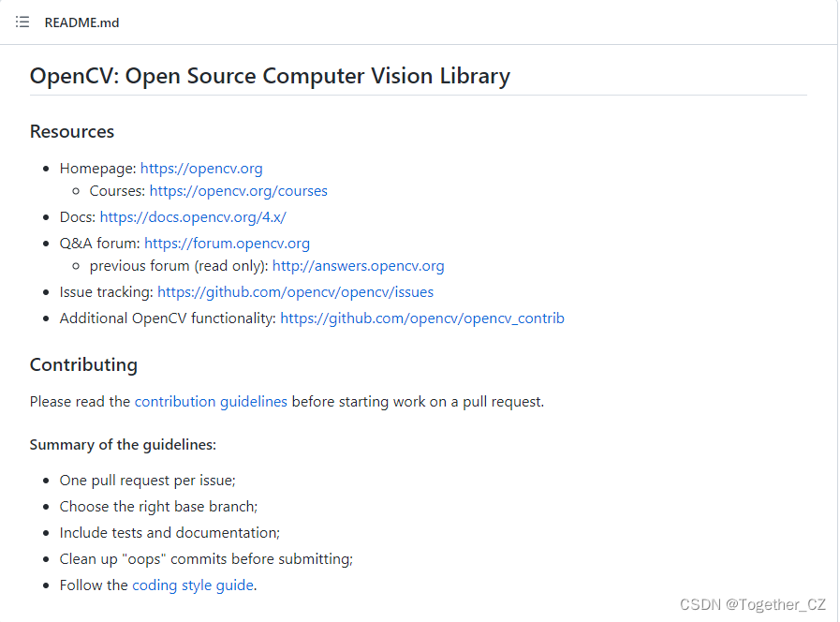Click the 'Choose the right base branch' bullet
The width and height of the screenshot is (840, 622).
coord(158,506)
